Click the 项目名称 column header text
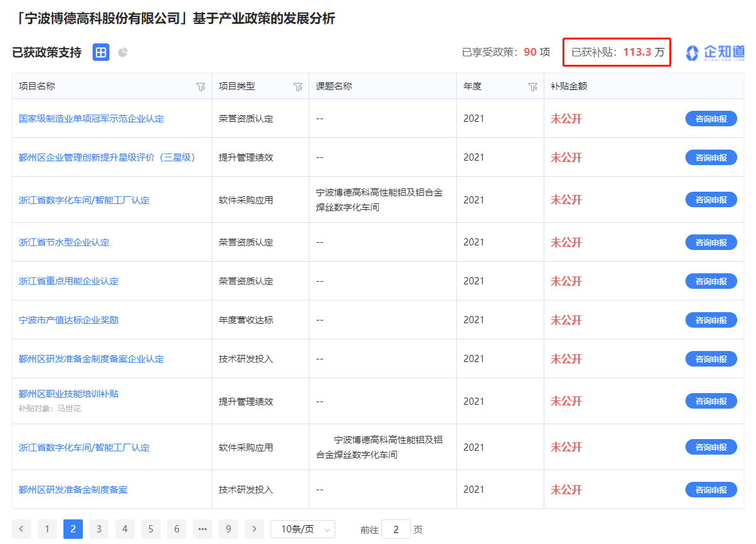The image size is (756, 544). pos(37,86)
